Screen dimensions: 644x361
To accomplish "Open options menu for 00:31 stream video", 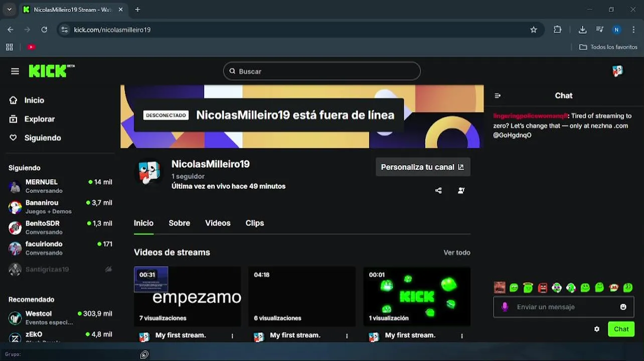I will coord(232,336).
